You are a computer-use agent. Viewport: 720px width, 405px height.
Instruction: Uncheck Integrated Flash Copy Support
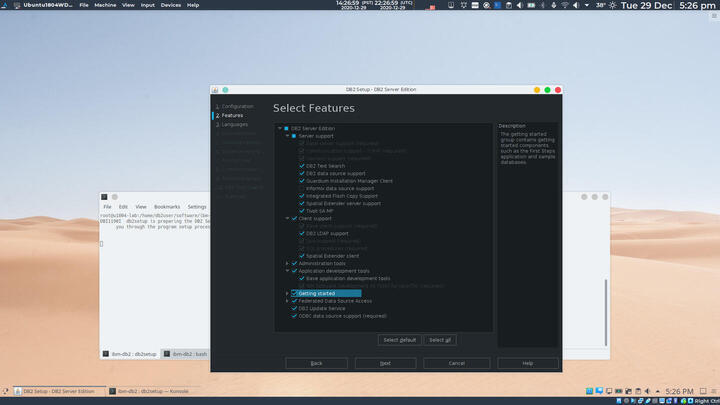pos(302,196)
